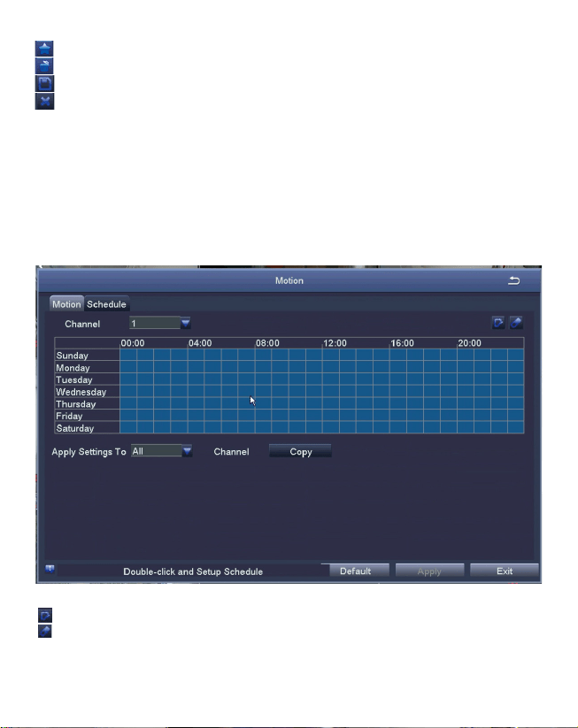Click the trash bin delete icon
The width and height of the screenshot is (578, 728).
coord(44,66)
